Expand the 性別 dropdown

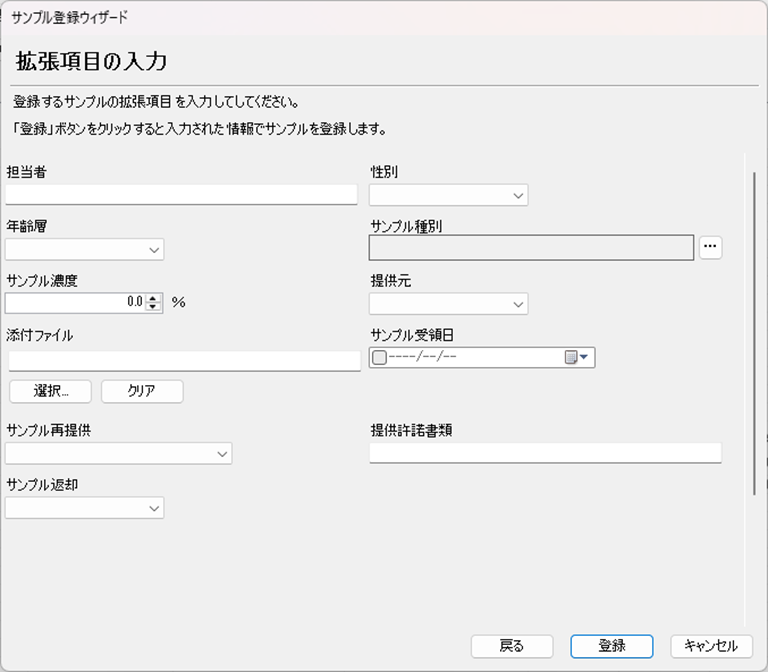[x=518, y=196]
